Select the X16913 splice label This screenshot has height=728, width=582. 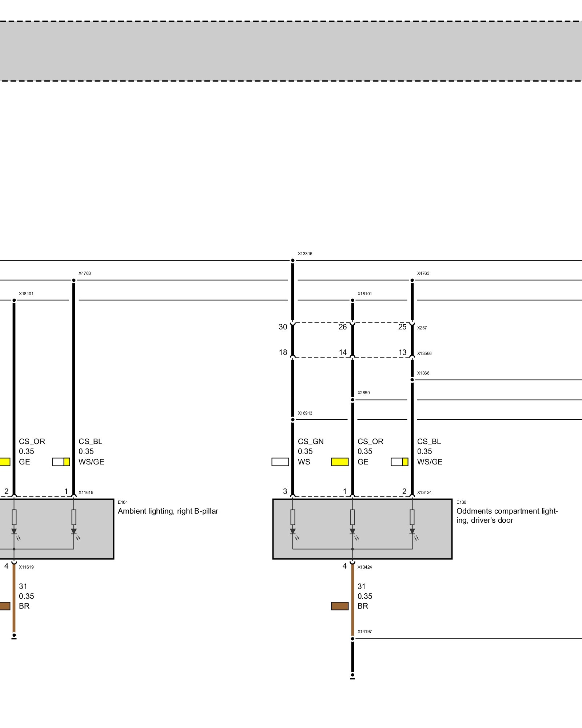click(x=305, y=413)
